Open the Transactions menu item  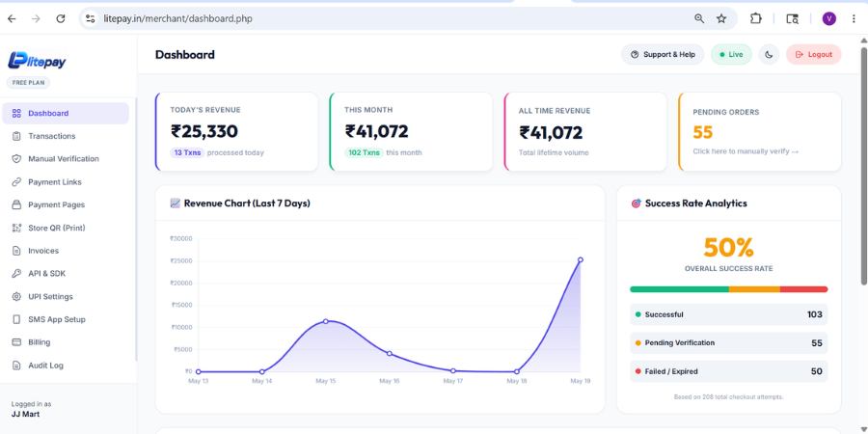(x=66, y=136)
